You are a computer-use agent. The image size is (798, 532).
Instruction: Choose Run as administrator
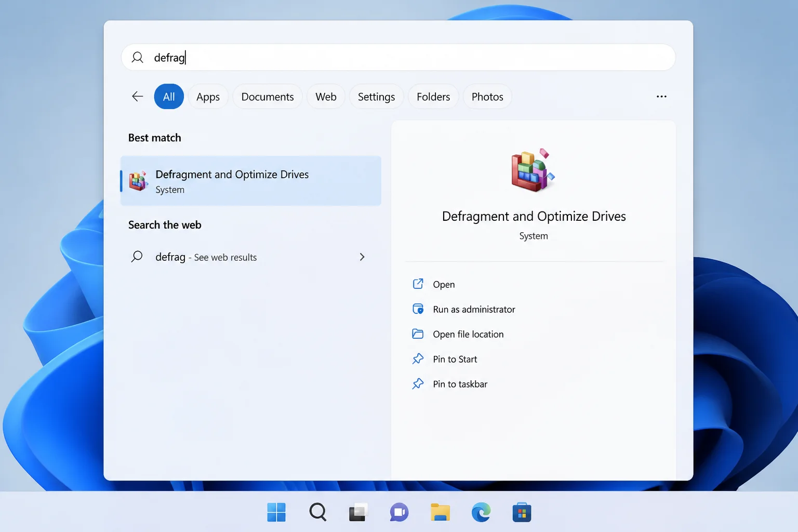click(x=474, y=309)
